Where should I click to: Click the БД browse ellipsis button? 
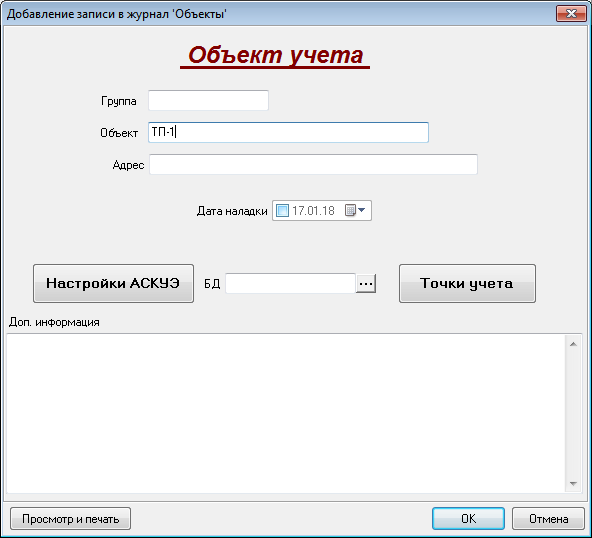coord(366,284)
